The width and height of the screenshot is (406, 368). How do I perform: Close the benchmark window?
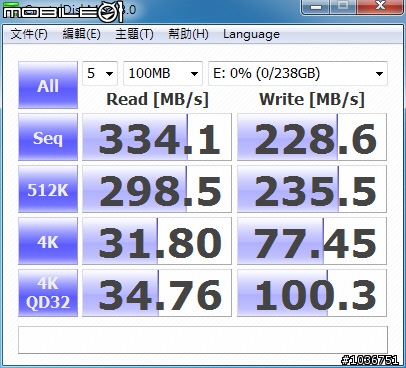coord(380,7)
